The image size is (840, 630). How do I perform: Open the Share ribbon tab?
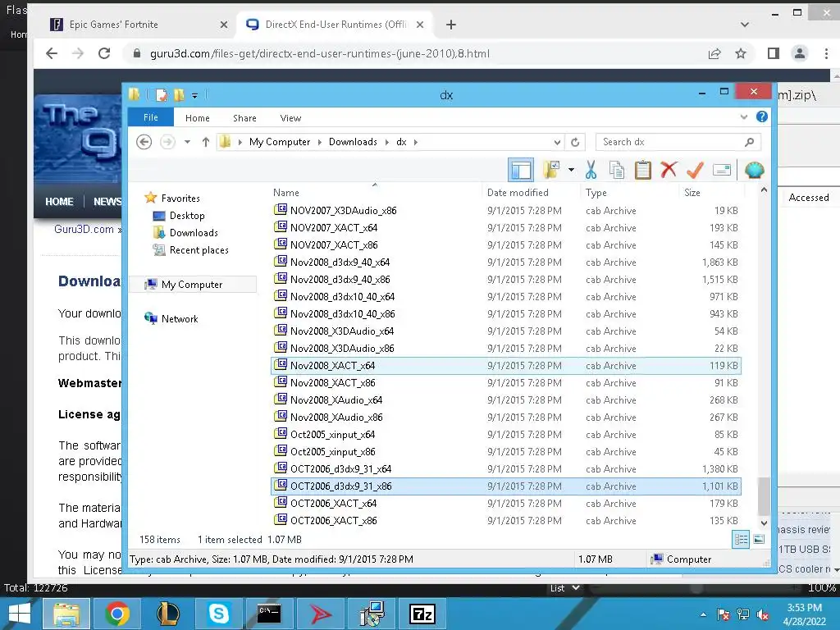coord(244,118)
